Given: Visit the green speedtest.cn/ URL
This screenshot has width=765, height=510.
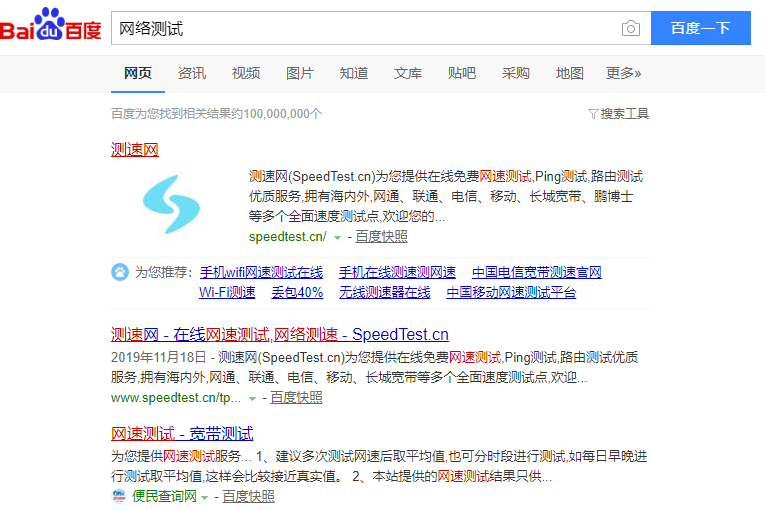Looking at the screenshot, I should point(288,237).
